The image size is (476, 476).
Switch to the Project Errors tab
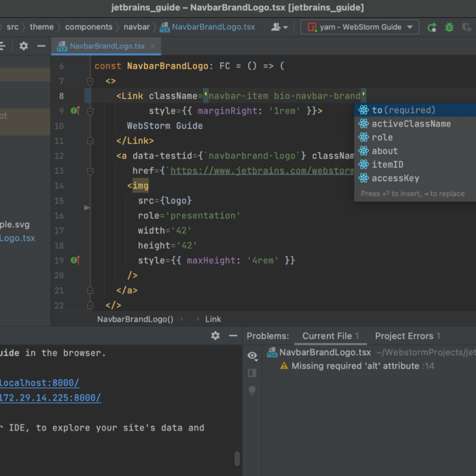pos(407,336)
